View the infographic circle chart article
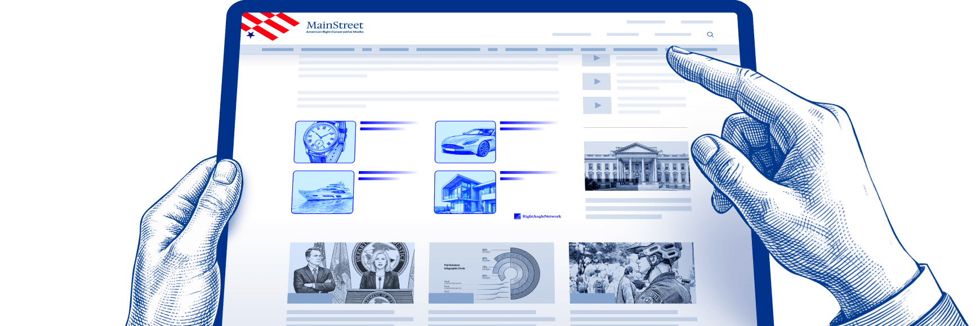 491,273
